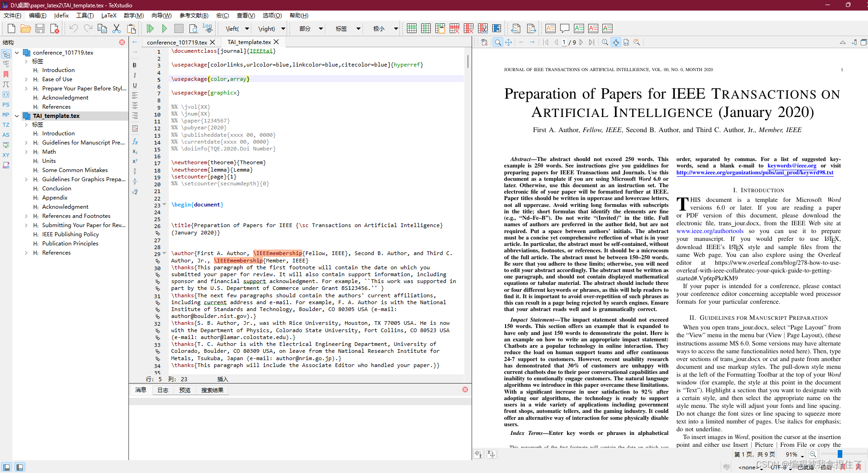Select IEEE Publishing Policy in structure tree
The image size is (868, 473).
70,234
